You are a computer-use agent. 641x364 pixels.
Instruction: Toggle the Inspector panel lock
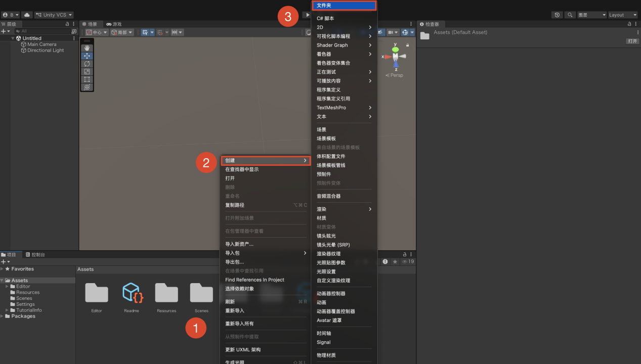coord(629,24)
